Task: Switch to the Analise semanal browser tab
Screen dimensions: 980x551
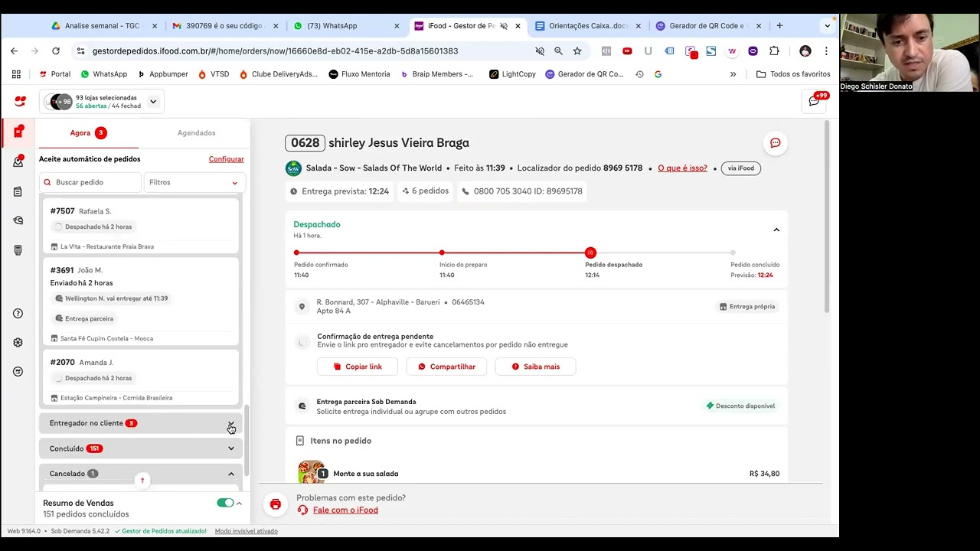Action: 104,25
